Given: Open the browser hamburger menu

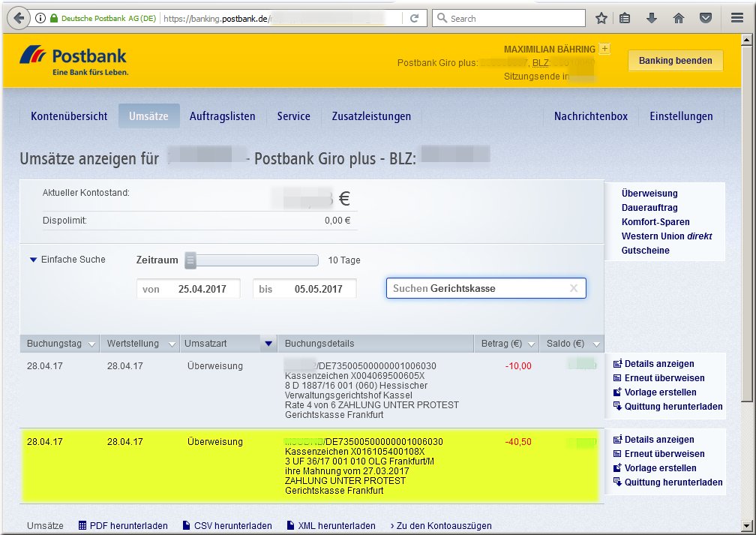Looking at the screenshot, I should coord(736,18).
